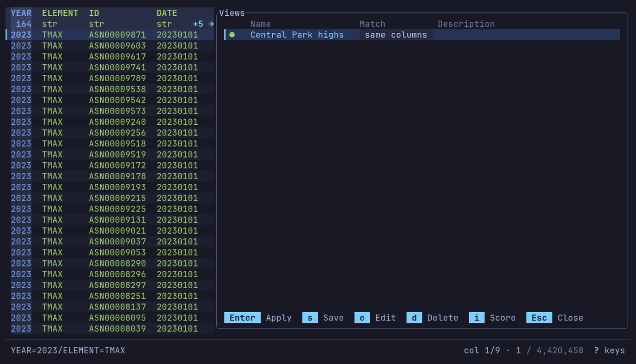Select the ASN00009871 cell
Screen dimensions: 636x364
tap(117, 35)
